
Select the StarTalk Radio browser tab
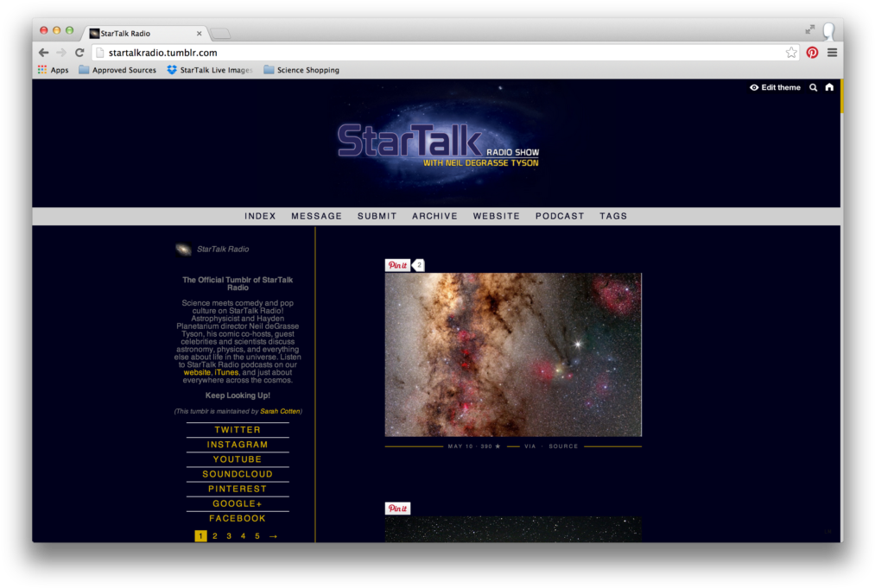[146, 34]
